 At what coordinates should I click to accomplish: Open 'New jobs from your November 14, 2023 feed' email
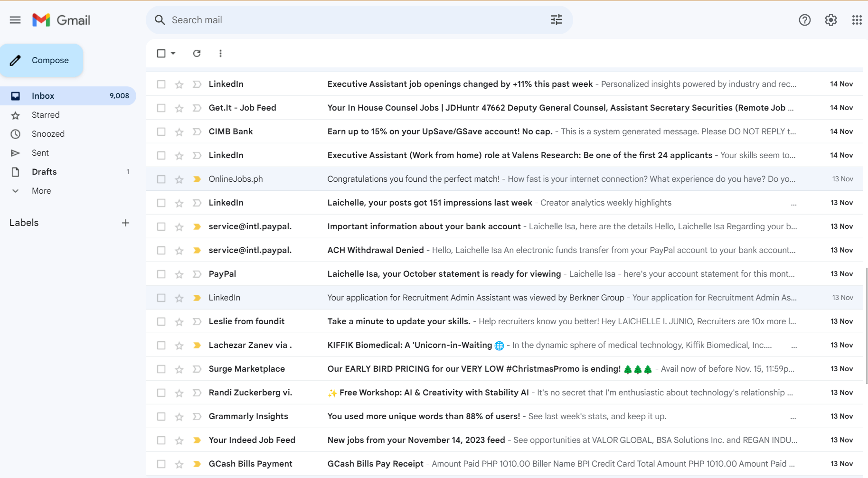tap(504, 440)
